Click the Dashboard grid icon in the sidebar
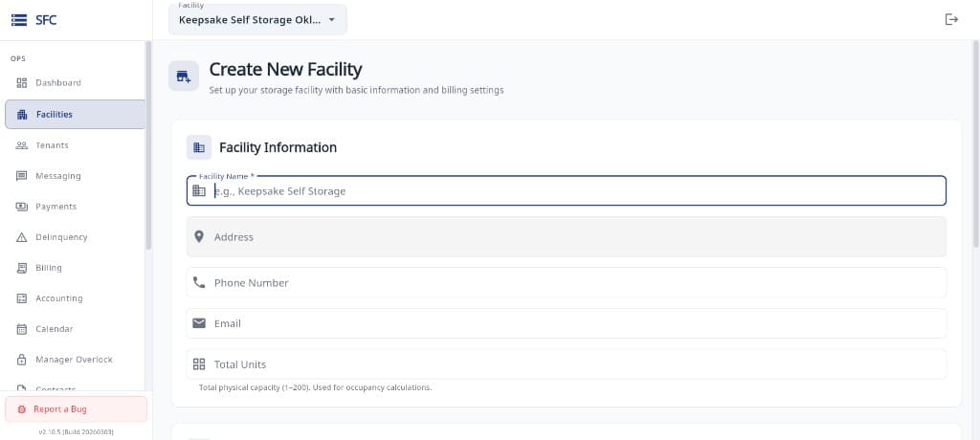 click(x=22, y=83)
